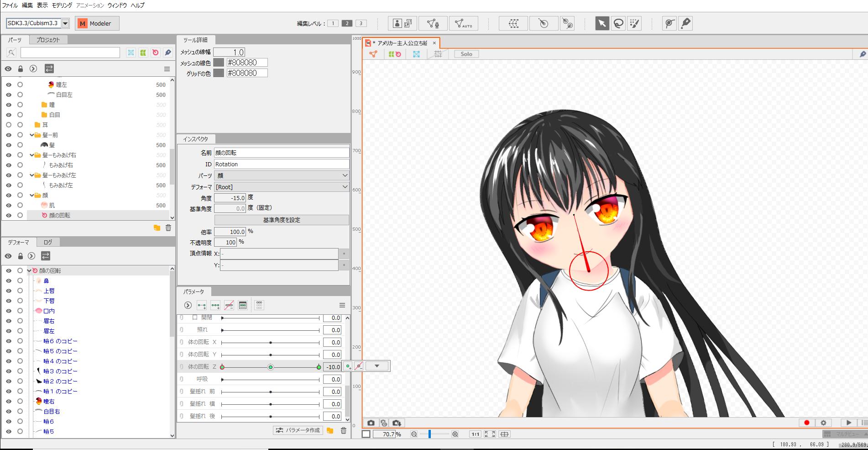Viewport: 868px width, 450px height.
Task: Click the delete key points icon
Action: (x=229, y=305)
